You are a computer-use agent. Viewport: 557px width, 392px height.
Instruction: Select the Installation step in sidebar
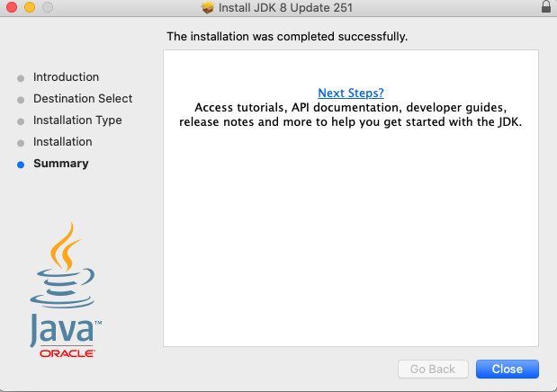tap(63, 142)
